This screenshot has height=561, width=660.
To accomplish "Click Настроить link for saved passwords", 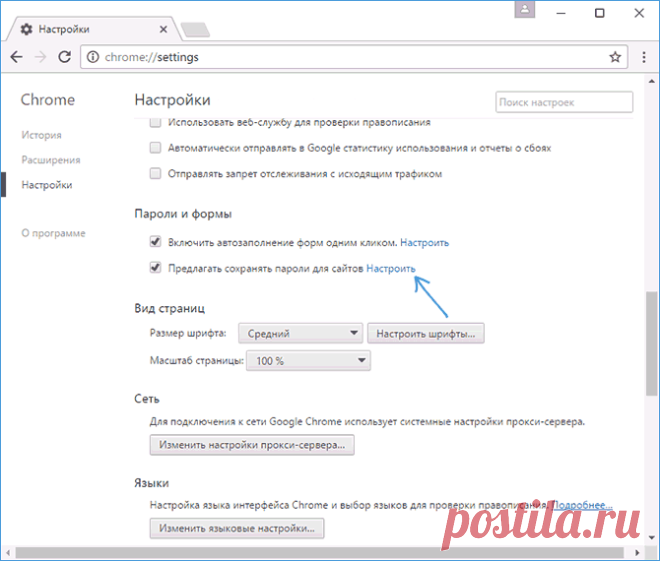I will click(x=391, y=269).
